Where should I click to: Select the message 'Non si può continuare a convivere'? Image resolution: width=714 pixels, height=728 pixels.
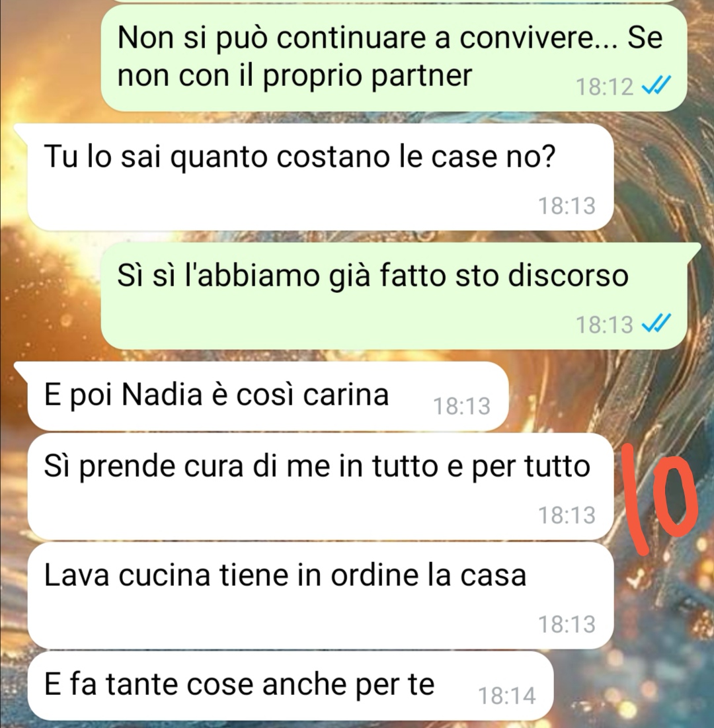[x=393, y=58]
